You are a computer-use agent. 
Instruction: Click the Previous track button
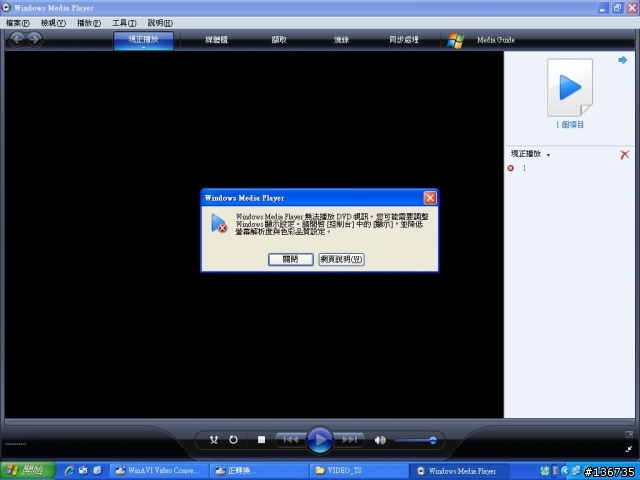(x=291, y=440)
